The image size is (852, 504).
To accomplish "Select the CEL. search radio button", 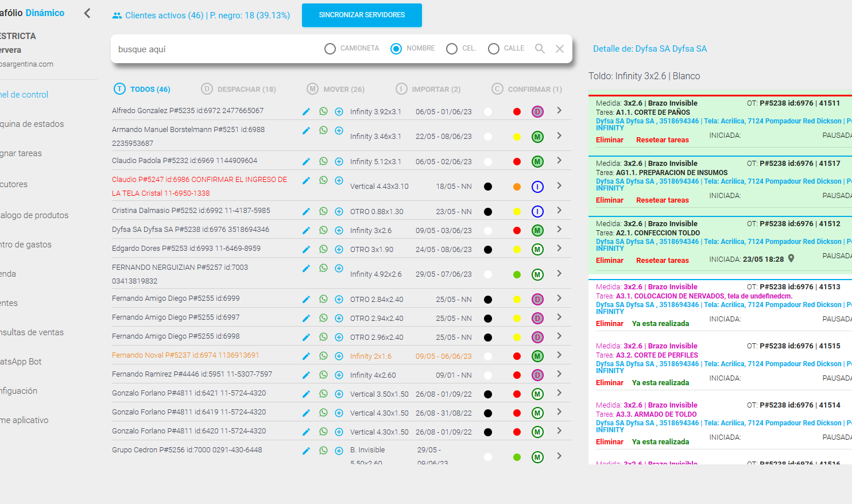I will click(x=452, y=49).
